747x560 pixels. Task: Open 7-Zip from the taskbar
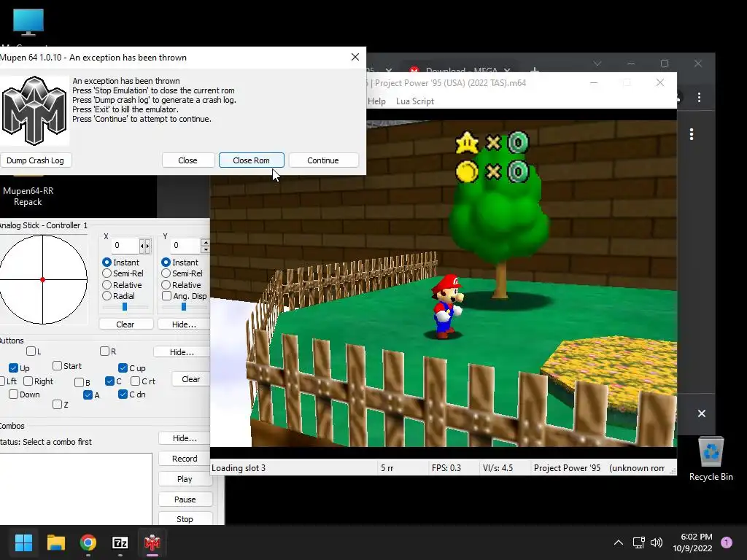(x=120, y=542)
